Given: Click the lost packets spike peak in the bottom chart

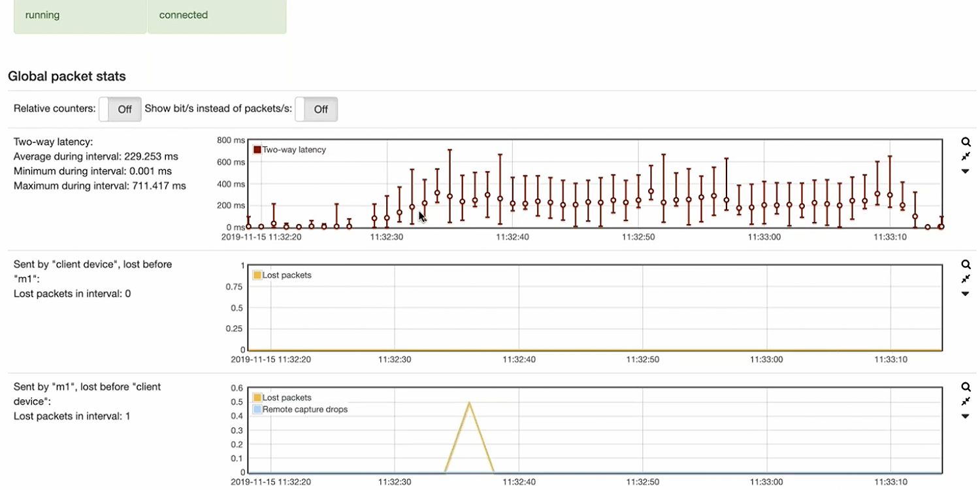Looking at the screenshot, I should tap(469, 403).
